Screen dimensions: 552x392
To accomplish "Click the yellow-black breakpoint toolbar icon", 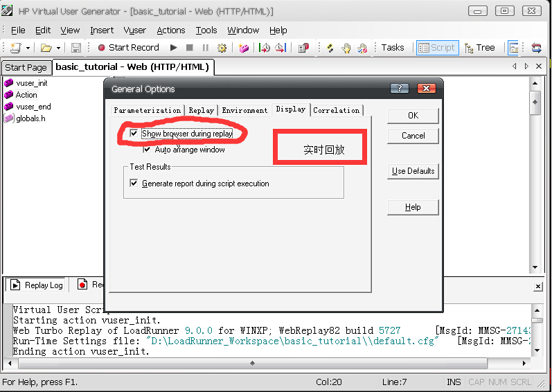I will (330, 48).
